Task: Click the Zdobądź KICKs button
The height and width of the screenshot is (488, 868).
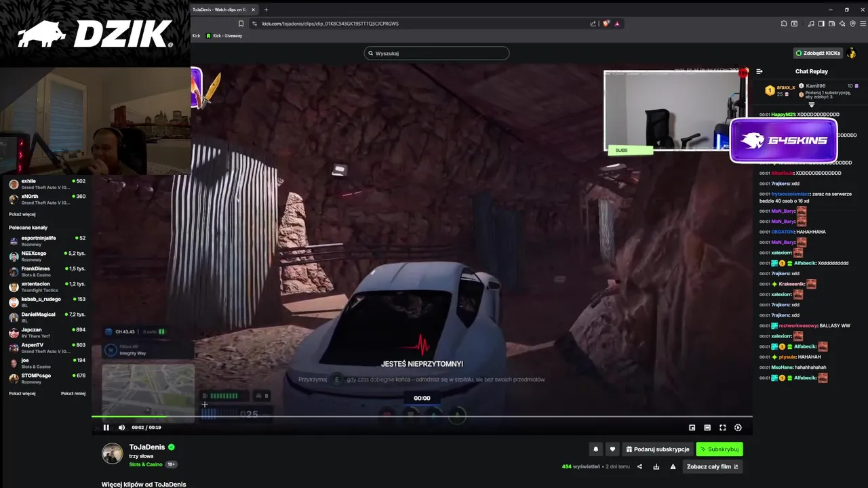Action: (818, 53)
